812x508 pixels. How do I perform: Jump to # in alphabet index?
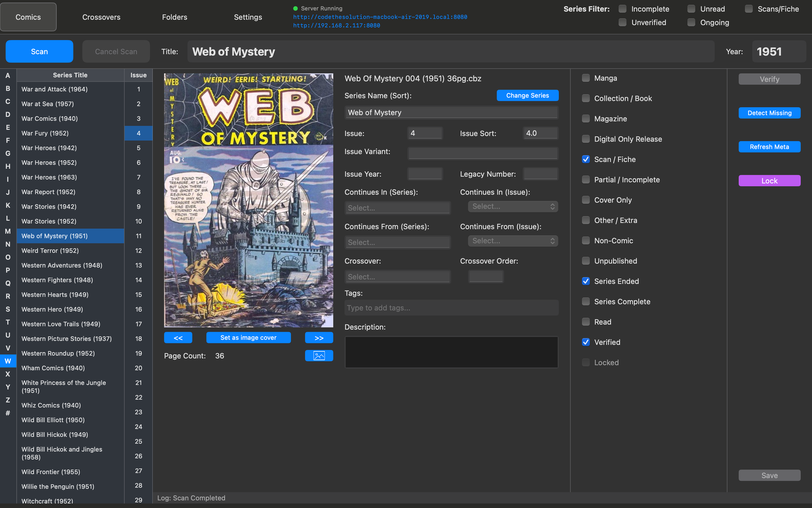tap(8, 413)
